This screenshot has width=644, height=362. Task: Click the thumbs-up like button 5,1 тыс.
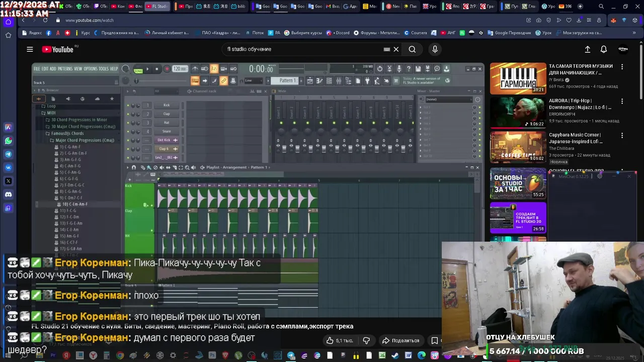(340, 340)
